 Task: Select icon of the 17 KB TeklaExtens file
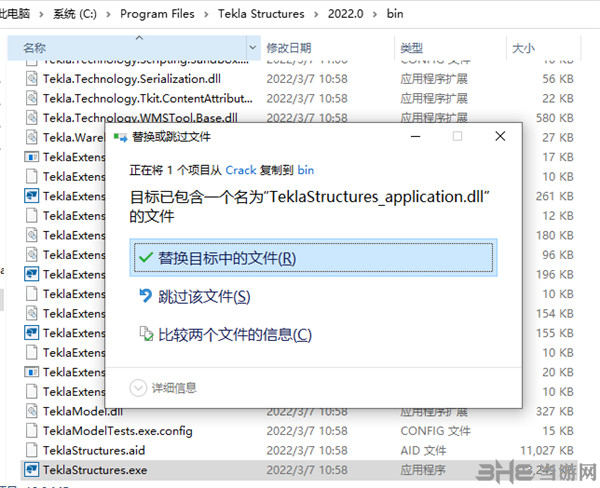[32, 157]
